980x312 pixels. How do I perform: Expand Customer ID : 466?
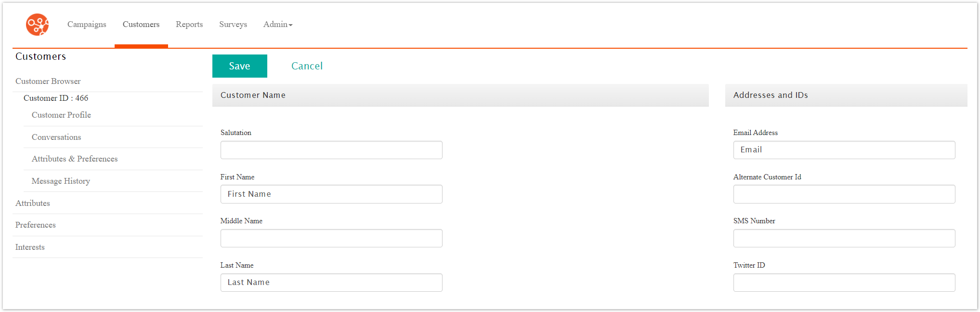point(55,98)
